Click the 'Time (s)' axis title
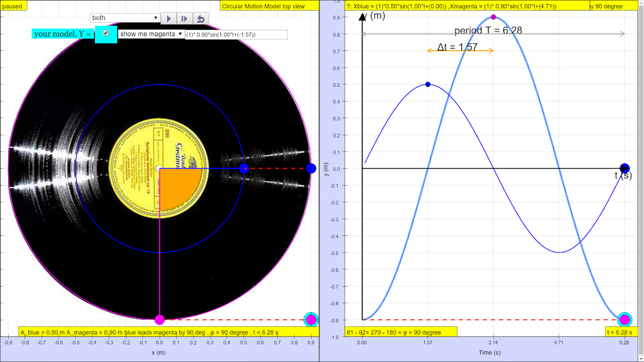 490,352
